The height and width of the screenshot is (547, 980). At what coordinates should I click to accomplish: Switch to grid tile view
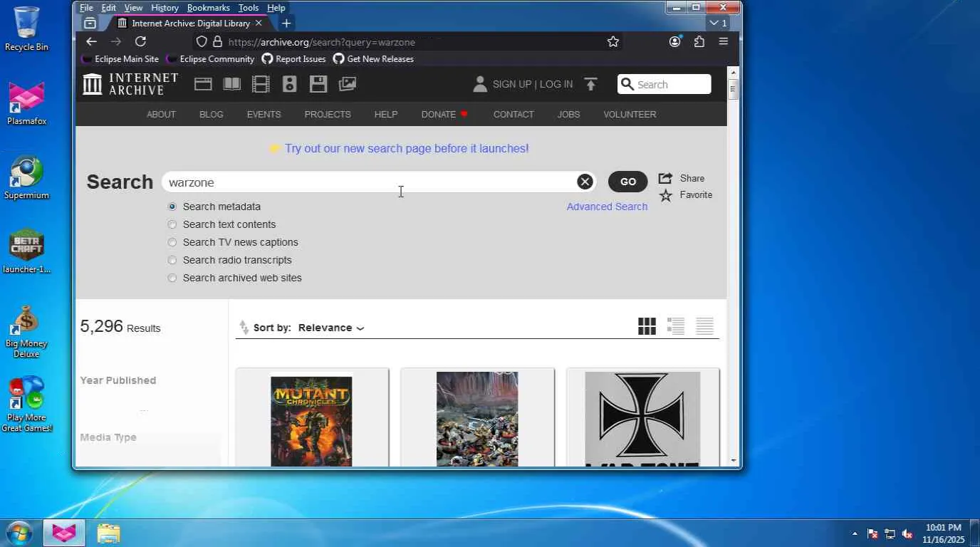tap(647, 326)
